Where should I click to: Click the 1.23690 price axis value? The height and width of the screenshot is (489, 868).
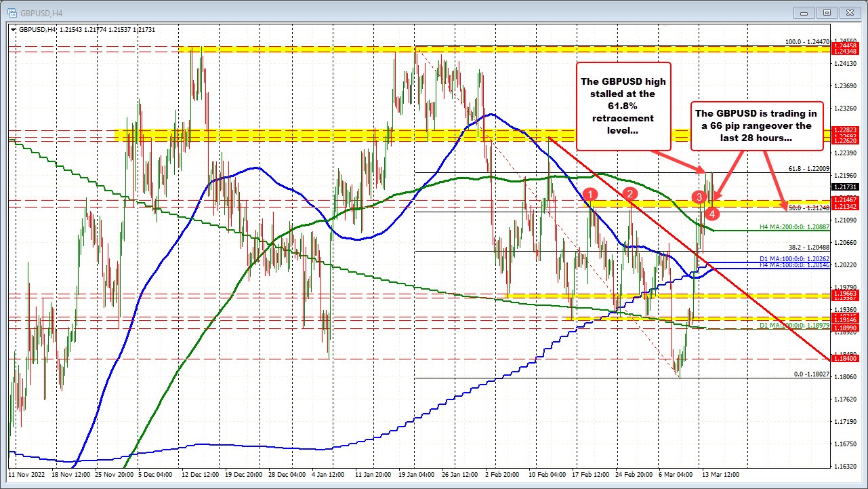(x=844, y=86)
